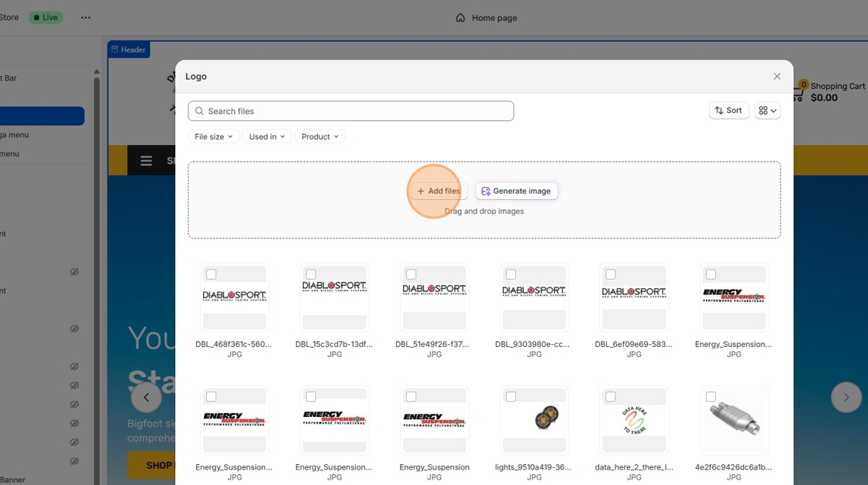Click the Add files button
868x485 pixels.
(x=439, y=191)
